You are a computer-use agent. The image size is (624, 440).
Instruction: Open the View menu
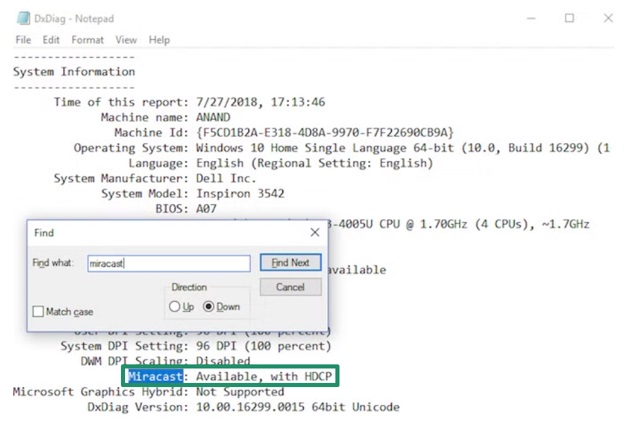click(x=126, y=40)
